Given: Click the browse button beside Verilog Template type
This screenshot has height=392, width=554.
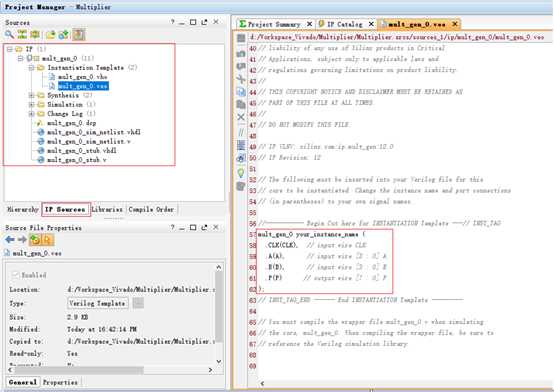Looking at the screenshot, I should [x=138, y=303].
